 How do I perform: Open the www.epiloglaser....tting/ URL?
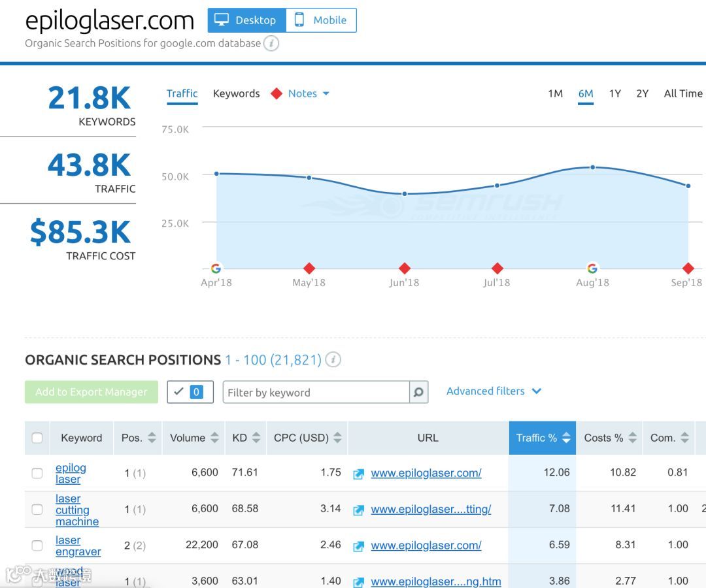pyautogui.click(x=431, y=509)
